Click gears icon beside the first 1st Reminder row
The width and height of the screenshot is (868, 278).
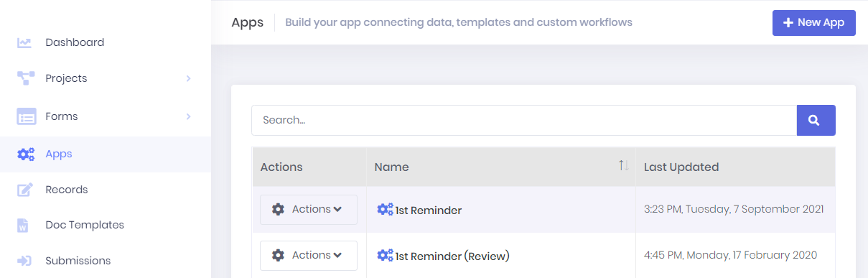click(385, 210)
